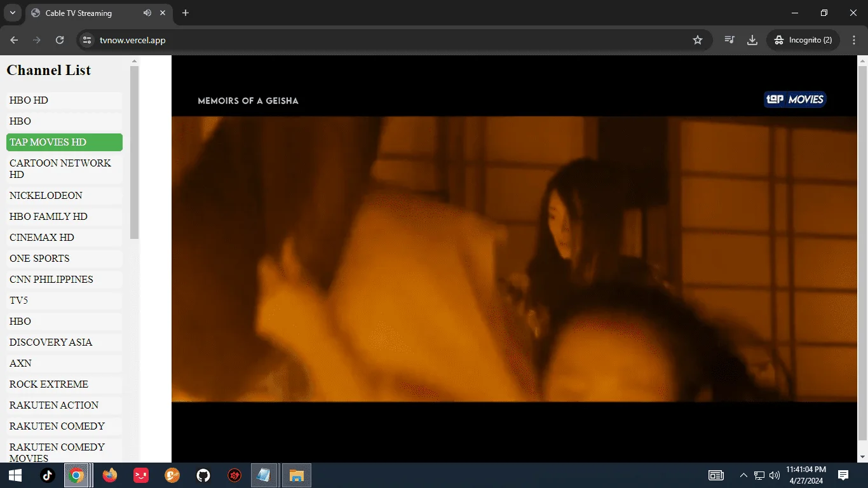Open Chrome's three-dot menu
The height and width of the screenshot is (488, 868).
[853, 40]
